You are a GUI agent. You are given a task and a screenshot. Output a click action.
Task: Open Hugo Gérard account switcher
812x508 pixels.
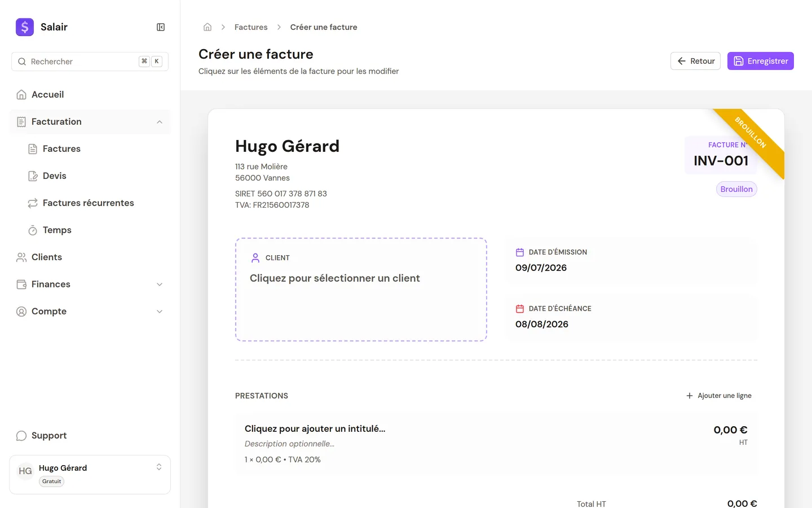click(x=90, y=475)
